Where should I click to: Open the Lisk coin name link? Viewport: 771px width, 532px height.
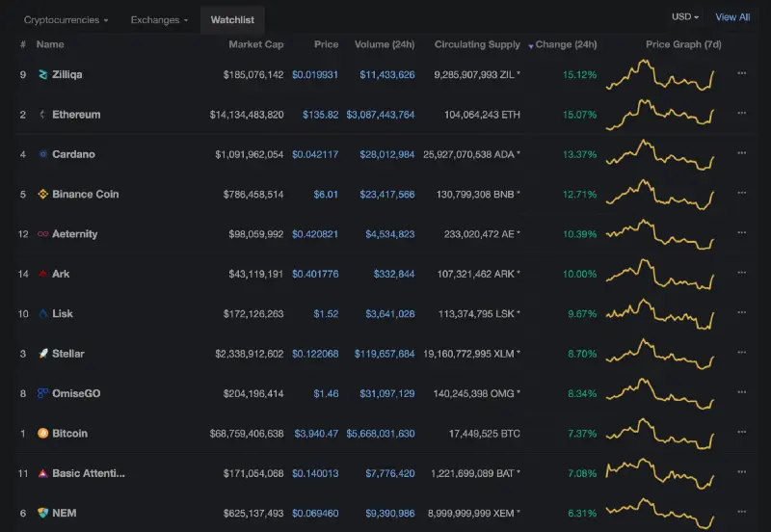pyautogui.click(x=63, y=313)
